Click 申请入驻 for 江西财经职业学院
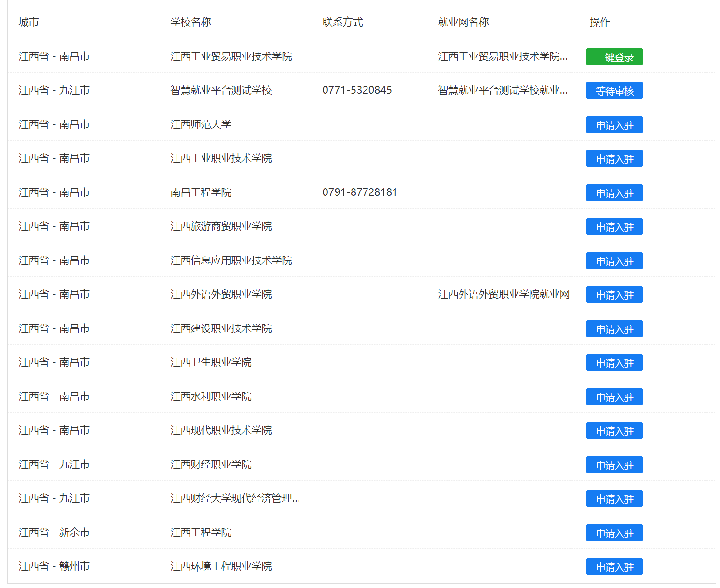 click(614, 465)
